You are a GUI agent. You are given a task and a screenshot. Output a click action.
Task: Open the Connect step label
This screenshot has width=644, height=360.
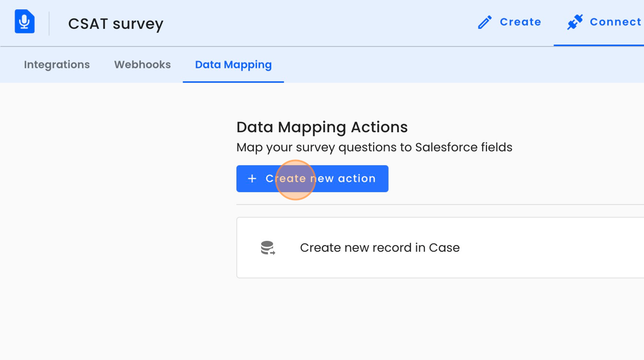615,22
